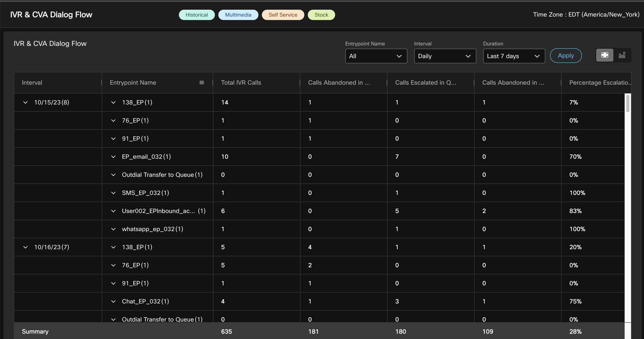Select the Historical tag
644x339 pixels.
(x=197, y=15)
